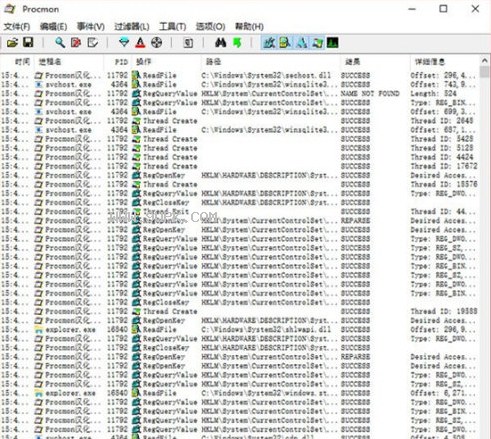
Task: Click the Procmon title bar app icon
Action: click(10, 9)
